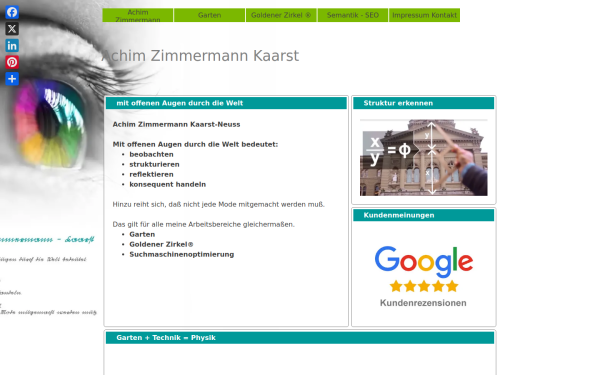The width and height of the screenshot is (600, 375).
Task: Click the 'beobachten' bullet text
Action: [x=151, y=155]
